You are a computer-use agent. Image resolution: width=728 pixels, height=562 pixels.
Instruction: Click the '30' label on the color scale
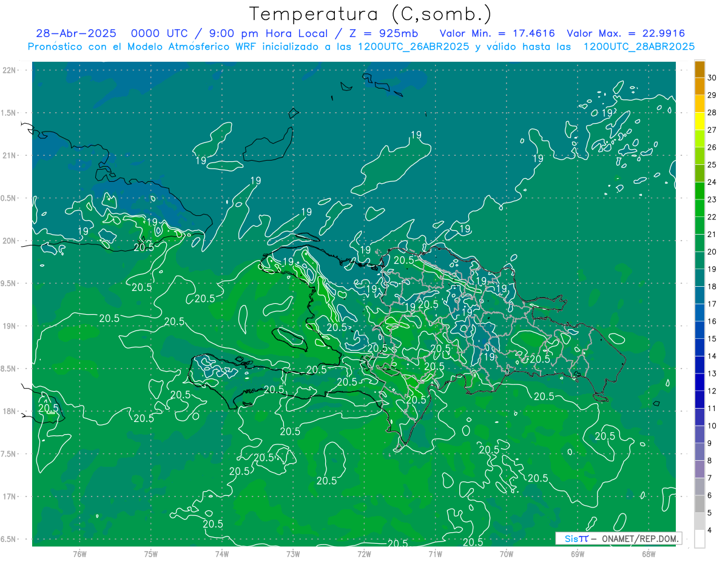(712, 78)
